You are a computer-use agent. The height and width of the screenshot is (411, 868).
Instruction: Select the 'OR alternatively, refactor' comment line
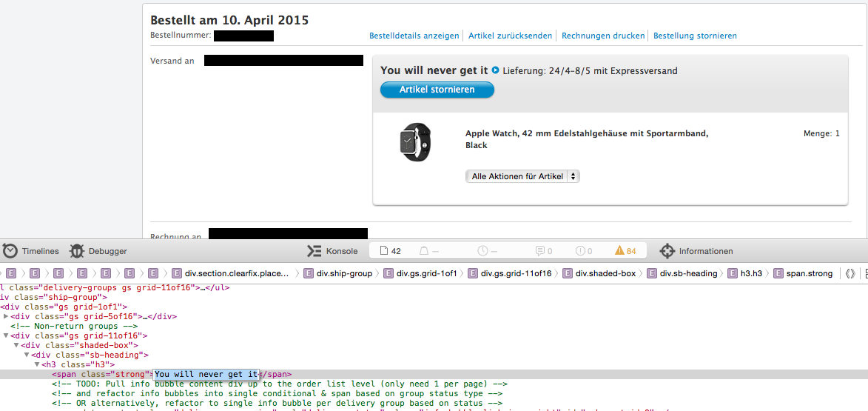tap(277, 403)
